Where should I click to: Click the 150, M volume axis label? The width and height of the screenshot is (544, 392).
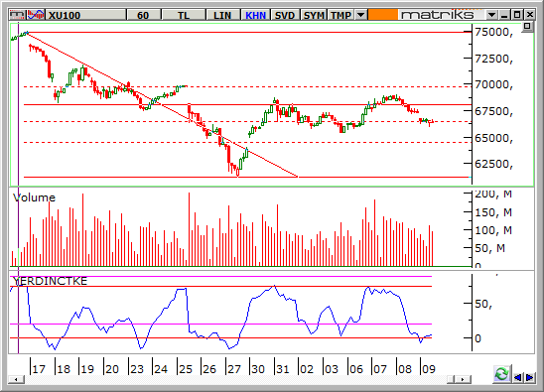(493, 212)
